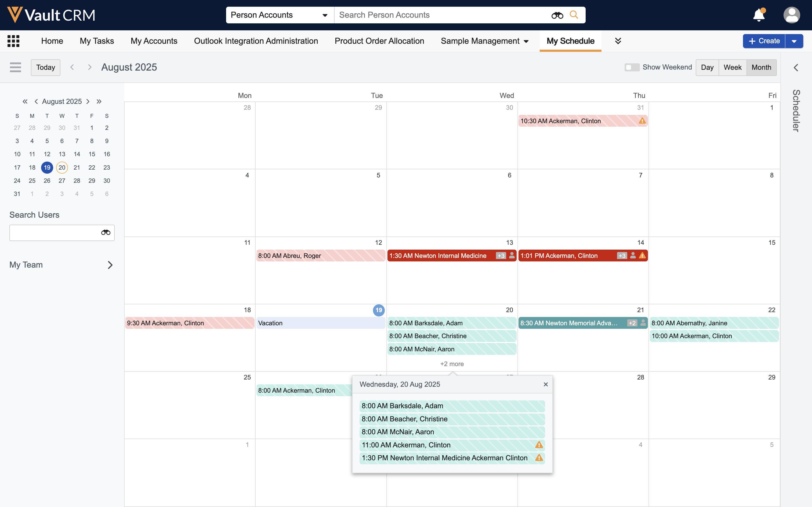Click the Today button
This screenshot has height=507, width=812.
click(x=46, y=67)
